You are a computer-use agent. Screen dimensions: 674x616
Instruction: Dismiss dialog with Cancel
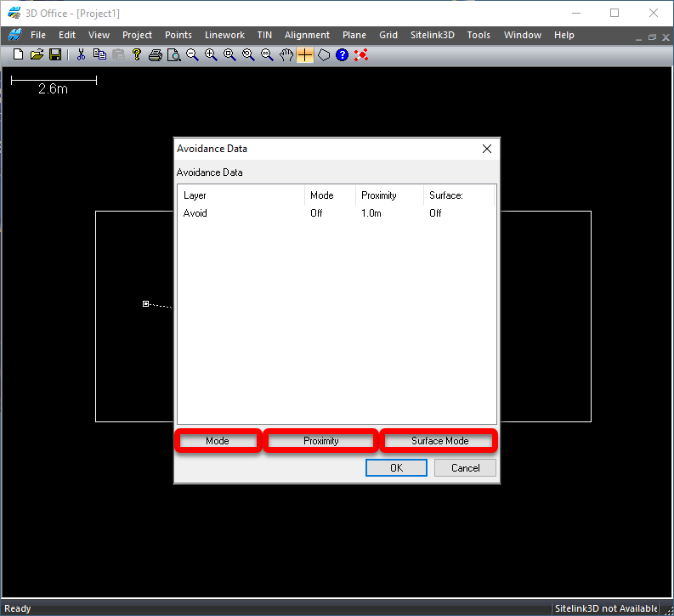(x=465, y=468)
